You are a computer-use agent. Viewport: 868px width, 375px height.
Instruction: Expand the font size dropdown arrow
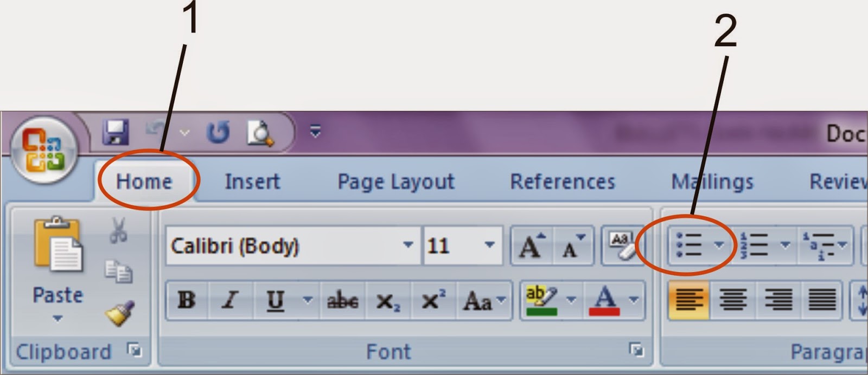pyautogui.click(x=489, y=245)
